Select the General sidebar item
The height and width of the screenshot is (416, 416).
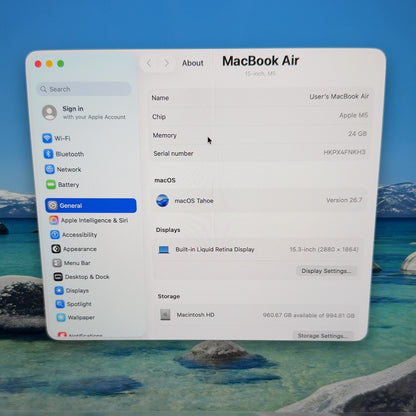(x=91, y=205)
